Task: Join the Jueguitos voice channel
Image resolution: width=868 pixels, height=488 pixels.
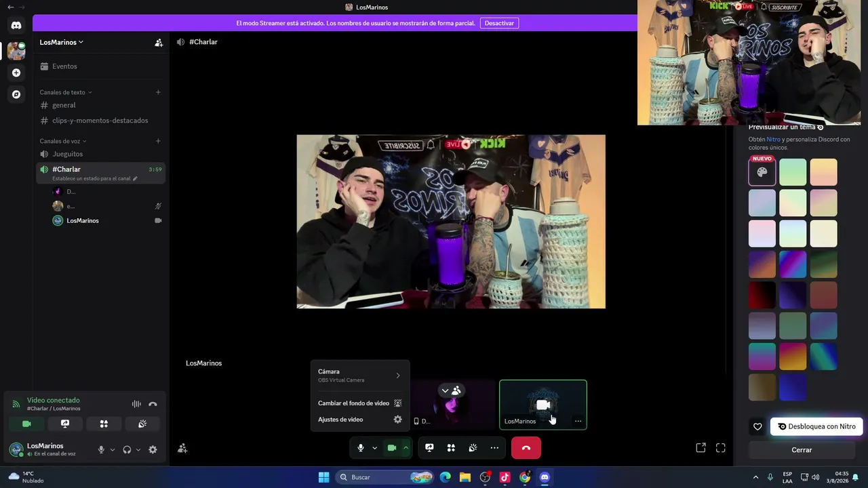Action: click(x=100, y=154)
